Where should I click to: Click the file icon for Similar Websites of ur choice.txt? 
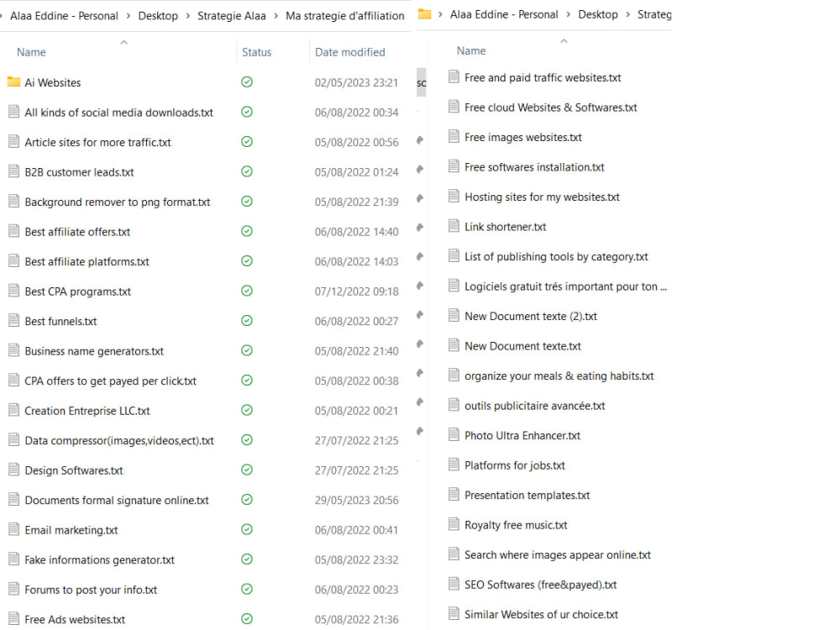[454, 614]
